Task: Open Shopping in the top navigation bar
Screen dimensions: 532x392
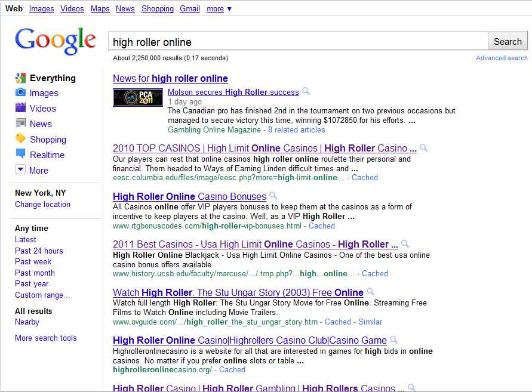Action: pyautogui.click(x=158, y=9)
